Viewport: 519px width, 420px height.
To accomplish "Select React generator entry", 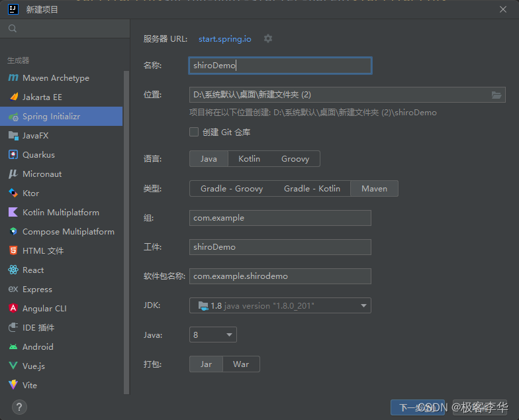I will click(x=61, y=270).
